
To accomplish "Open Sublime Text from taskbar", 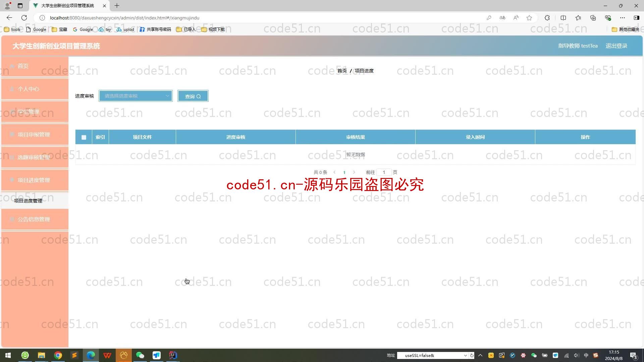I will click(74, 355).
